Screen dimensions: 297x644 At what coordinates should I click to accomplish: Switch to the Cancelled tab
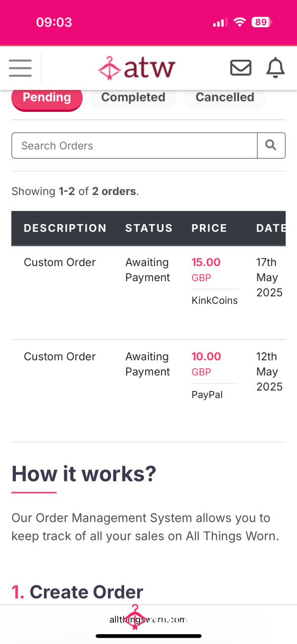coord(225,98)
